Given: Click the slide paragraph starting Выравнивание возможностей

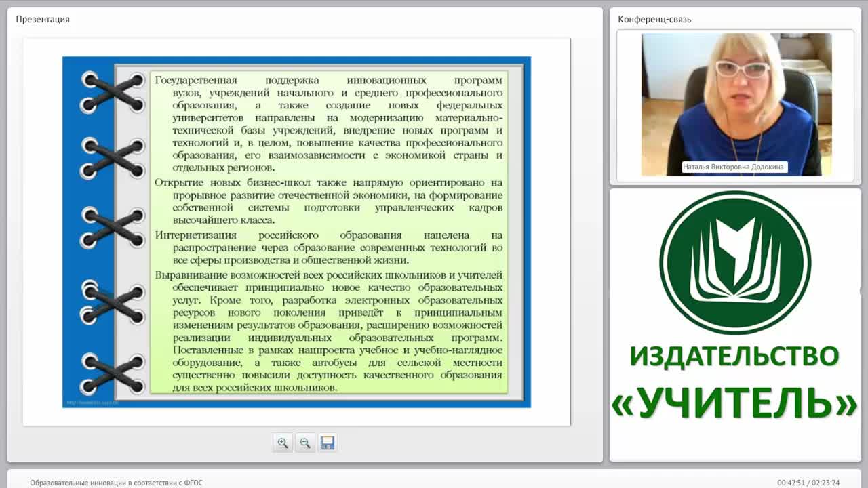Looking at the screenshot, I should (x=329, y=331).
